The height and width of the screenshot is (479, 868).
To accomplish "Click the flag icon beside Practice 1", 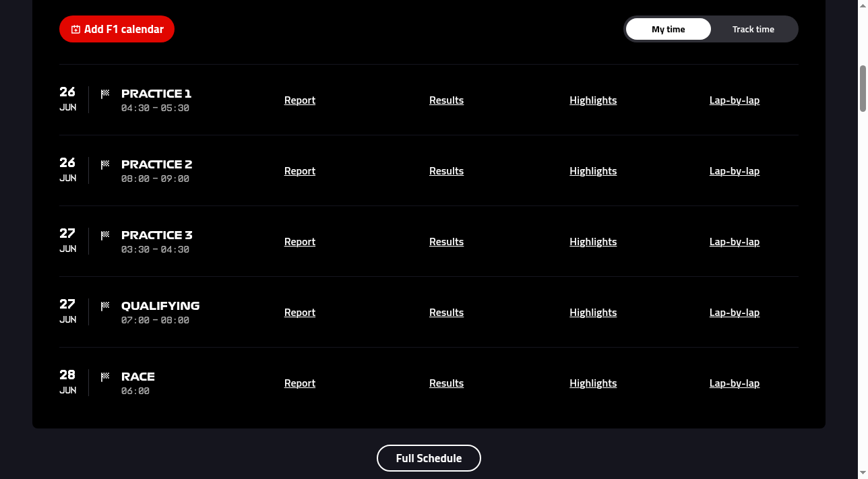I will pyautogui.click(x=105, y=94).
